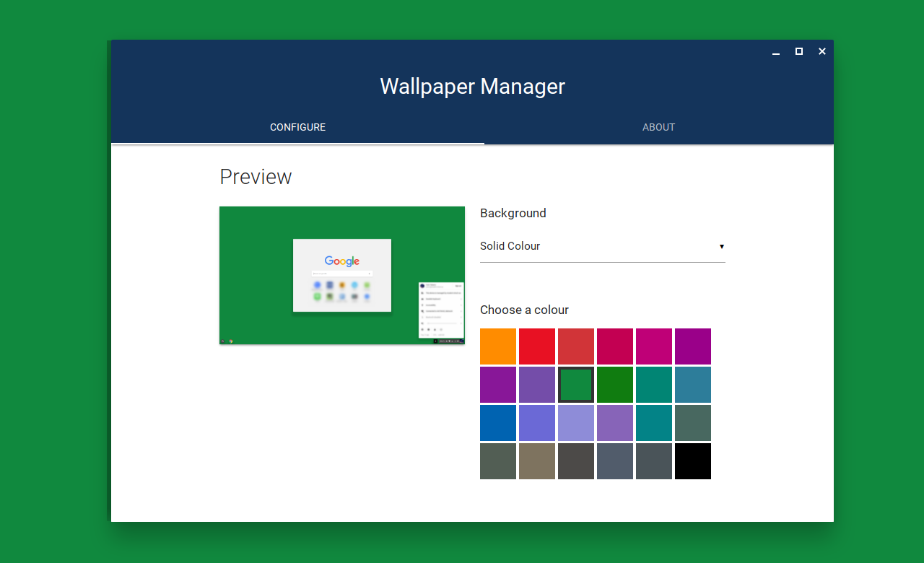The image size is (924, 563).
Task: Pick the steel blue colour swatch
Action: [693, 385]
